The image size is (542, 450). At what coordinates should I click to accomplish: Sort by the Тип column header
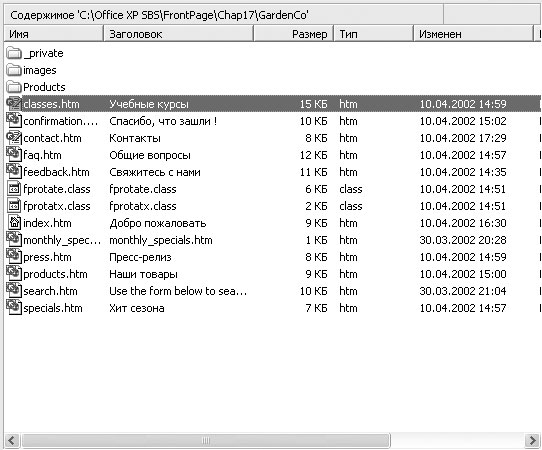click(373, 34)
